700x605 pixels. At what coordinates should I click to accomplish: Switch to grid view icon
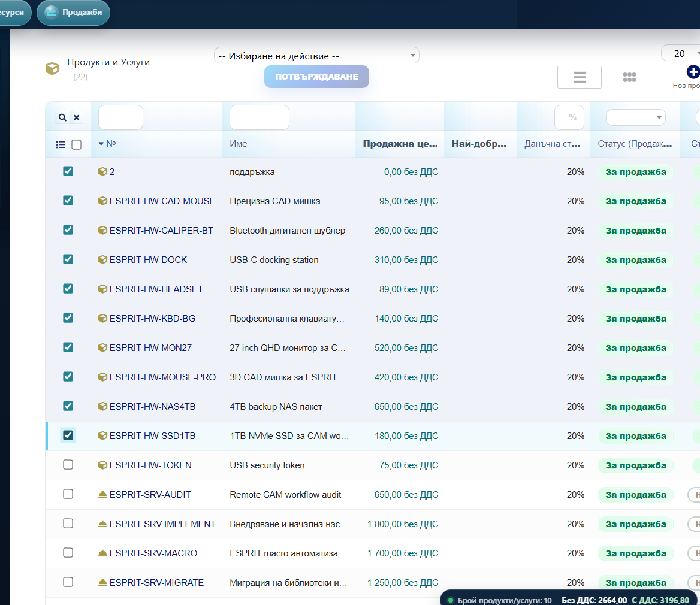point(629,77)
